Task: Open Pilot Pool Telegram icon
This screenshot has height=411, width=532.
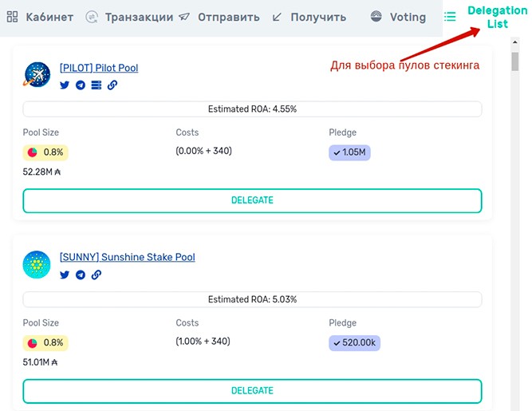Action: (81, 85)
